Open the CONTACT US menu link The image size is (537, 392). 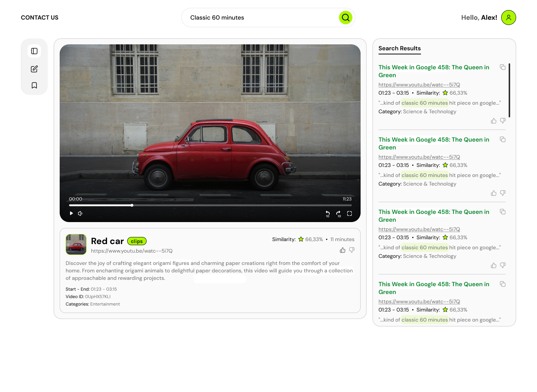click(40, 18)
